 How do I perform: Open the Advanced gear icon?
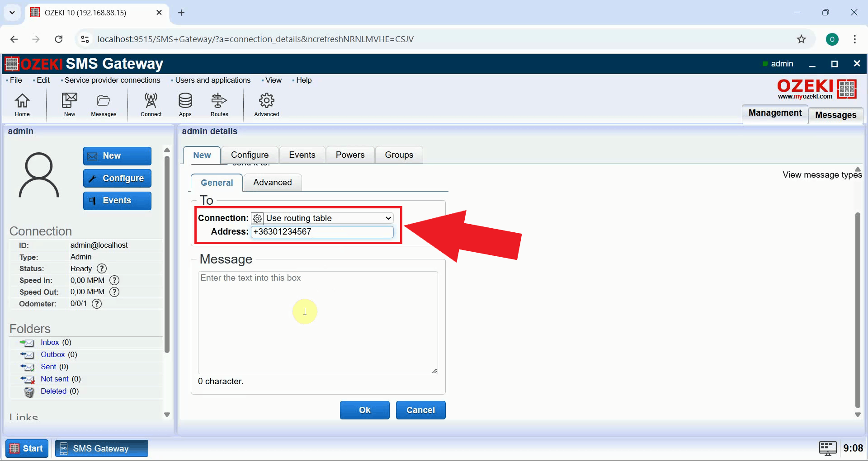pos(266,104)
